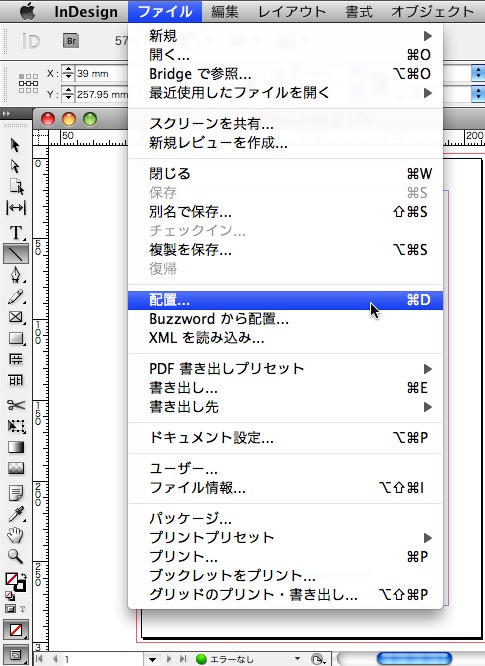Open Bridge with the Br icon
485x666 pixels.
coord(71,41)
